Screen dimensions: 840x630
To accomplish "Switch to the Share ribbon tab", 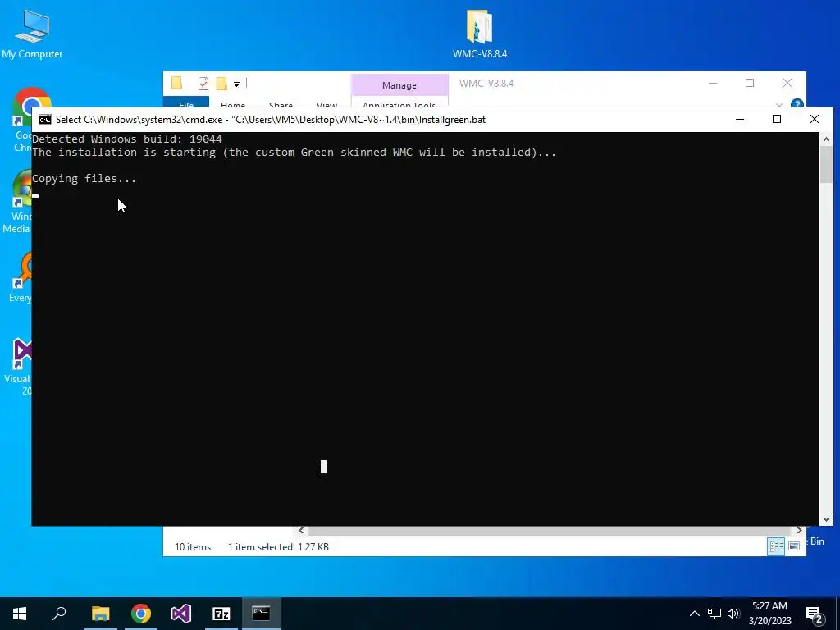I will (x=281, y=104).
